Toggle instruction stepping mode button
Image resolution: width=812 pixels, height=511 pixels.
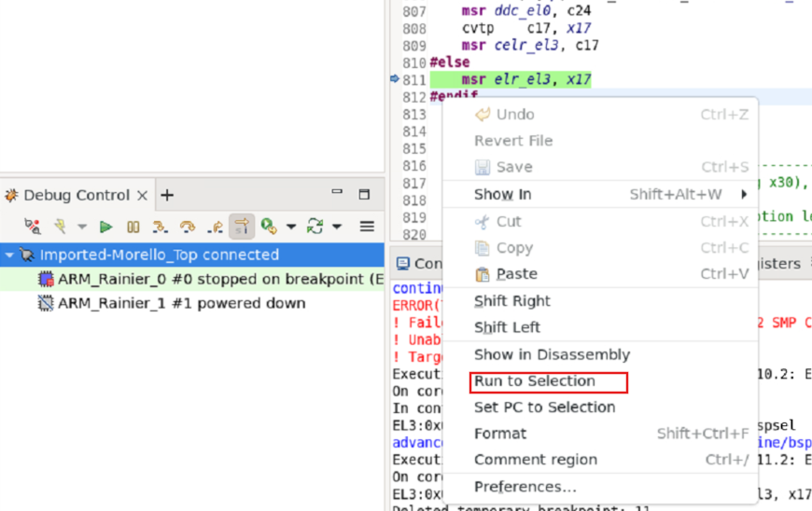242,227
